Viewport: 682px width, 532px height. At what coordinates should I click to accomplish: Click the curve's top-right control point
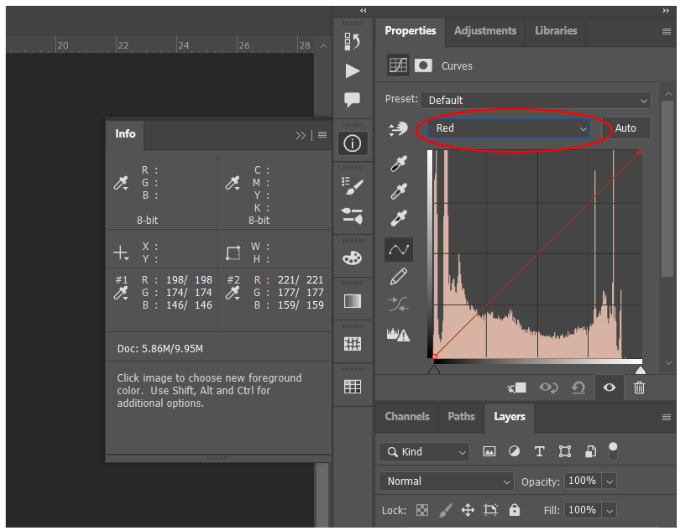[640, 152]
